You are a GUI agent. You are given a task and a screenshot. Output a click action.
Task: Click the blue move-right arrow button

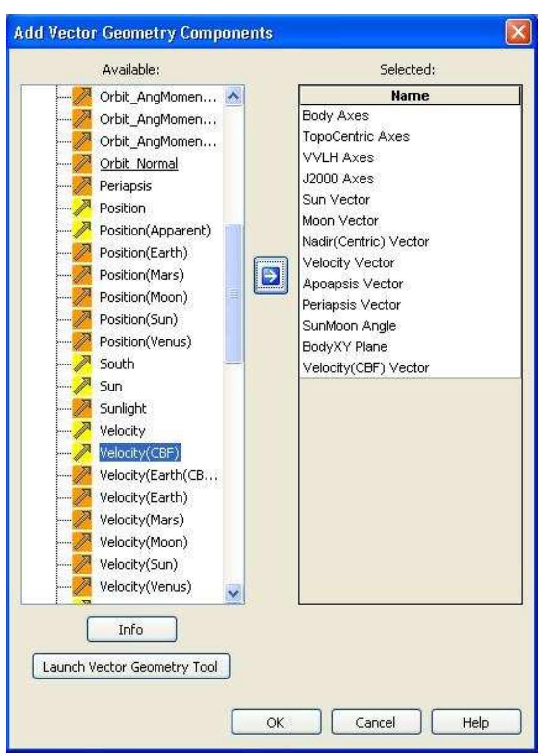click(x=271, y=276)
